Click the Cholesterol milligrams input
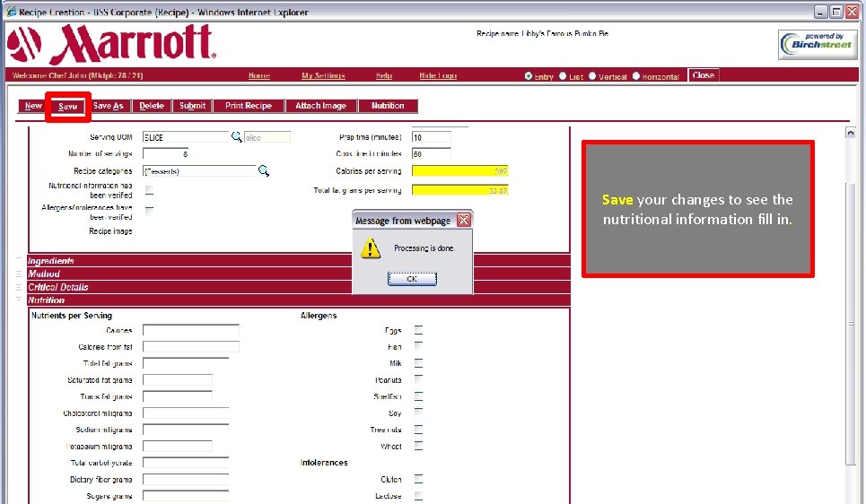The width and height of the screenshot is (866, 504). point(186,413)
